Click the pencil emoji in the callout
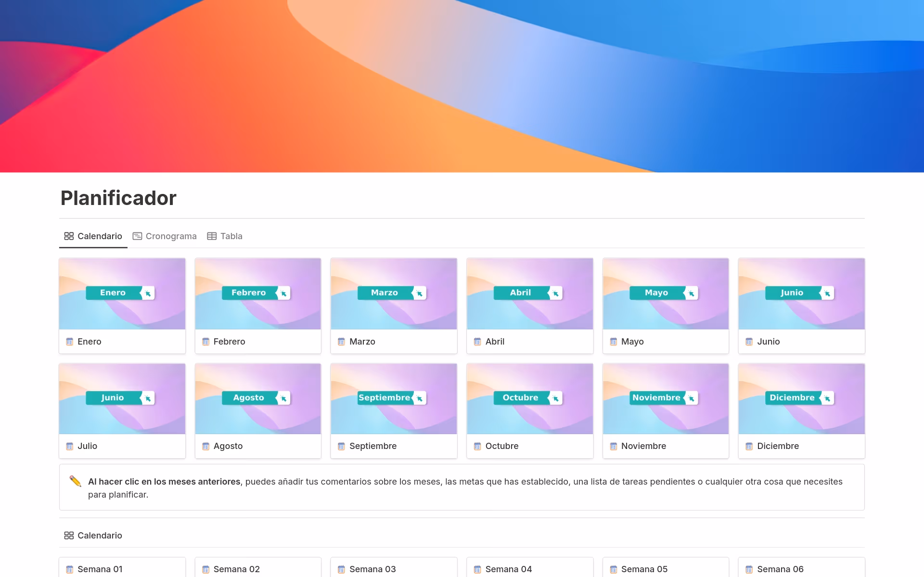The height and width of the screenshot is (577, 924). point(76,481)
